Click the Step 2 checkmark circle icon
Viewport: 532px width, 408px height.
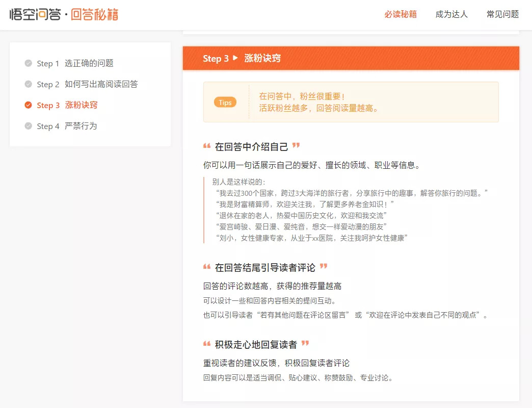coord(29,84)
